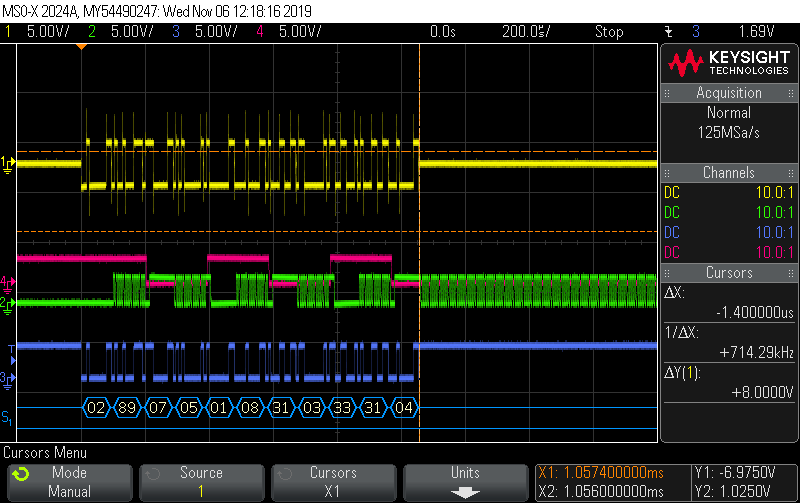Click decoded byte 89
800x503 pixels.
point(127,408)
